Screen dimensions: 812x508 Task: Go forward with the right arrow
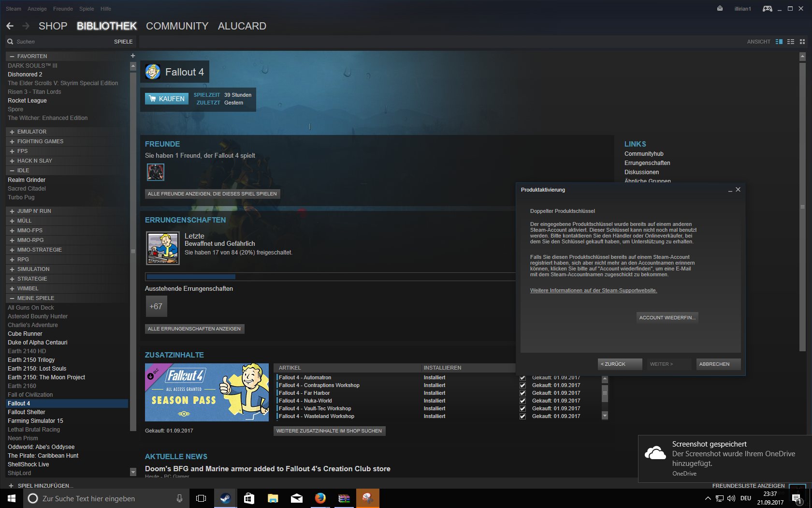(26, 26)
